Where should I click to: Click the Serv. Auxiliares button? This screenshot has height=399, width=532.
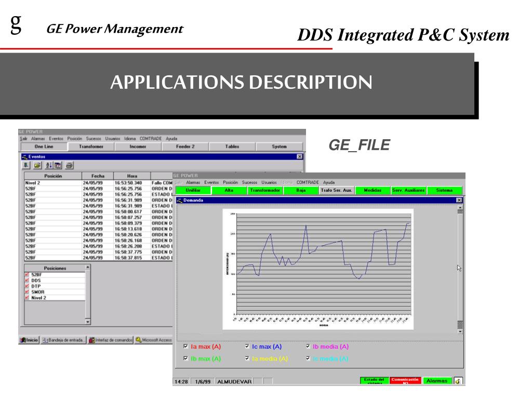tap(408, 190)
